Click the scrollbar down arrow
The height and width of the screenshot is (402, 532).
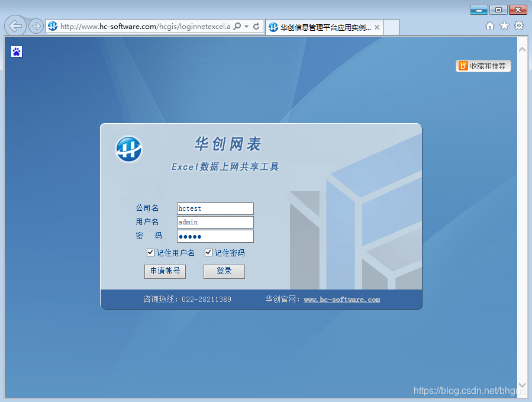[x=522, y=385]
